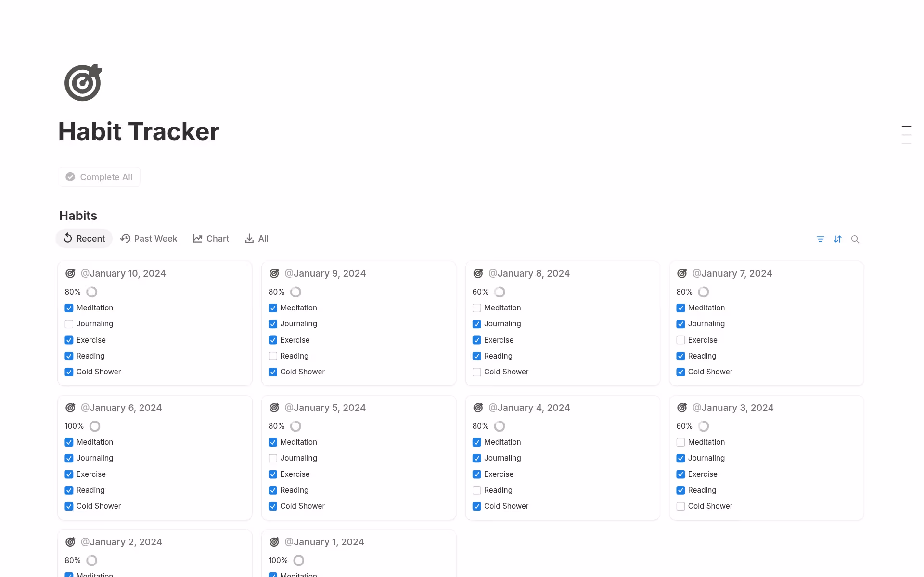924x577 pixels.
Task: Check Meditation on the January 8 card
Action: [x=477, y=308]
